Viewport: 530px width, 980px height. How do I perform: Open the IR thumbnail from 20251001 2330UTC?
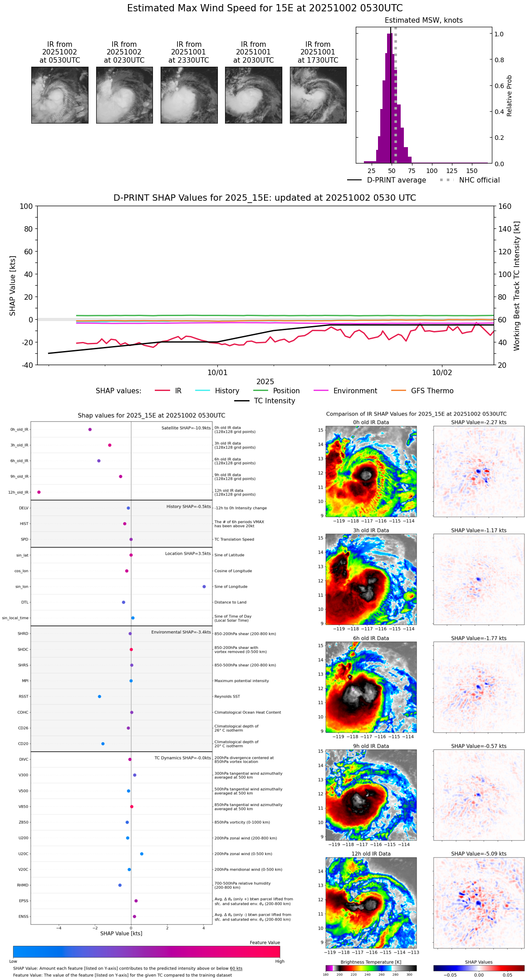click(189, 95)
